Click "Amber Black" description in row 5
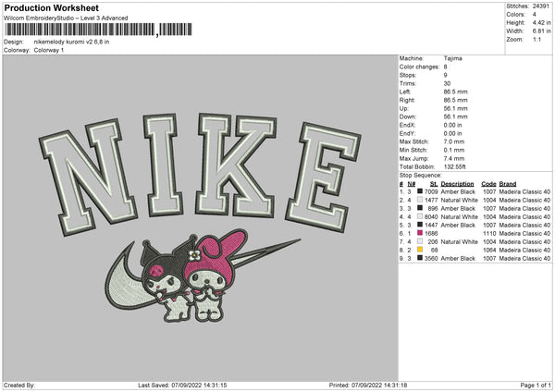The image size is (555, 392). 458,225
